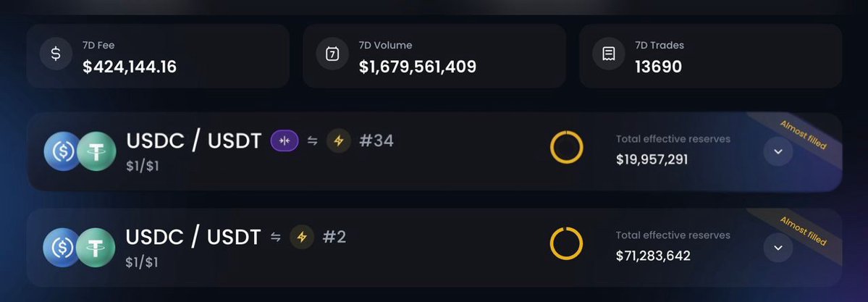The image size is (868, 302).
Task: Click the Almost filled ribbon on pool #34
Action: 804,135
